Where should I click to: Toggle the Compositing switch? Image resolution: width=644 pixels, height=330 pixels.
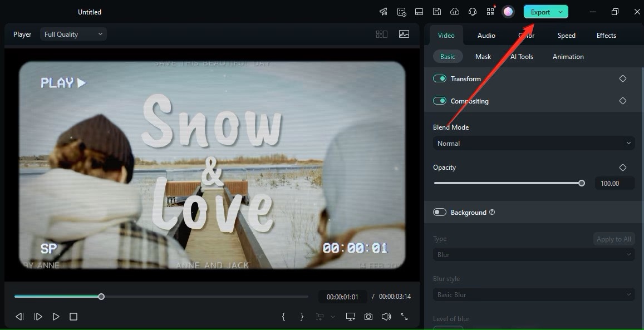(x=440, y=101)
